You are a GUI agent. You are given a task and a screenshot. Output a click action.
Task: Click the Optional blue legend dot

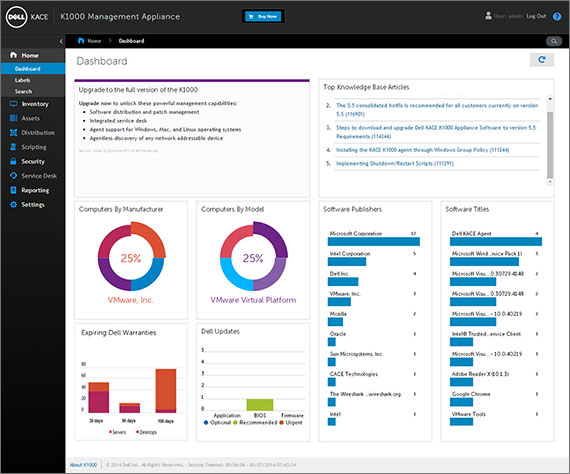point(206,422)
